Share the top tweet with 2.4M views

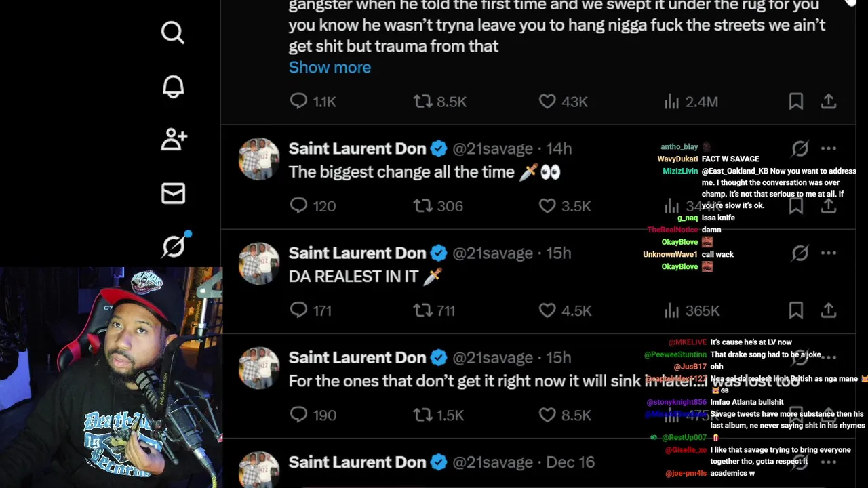click(x=829, y=102)
